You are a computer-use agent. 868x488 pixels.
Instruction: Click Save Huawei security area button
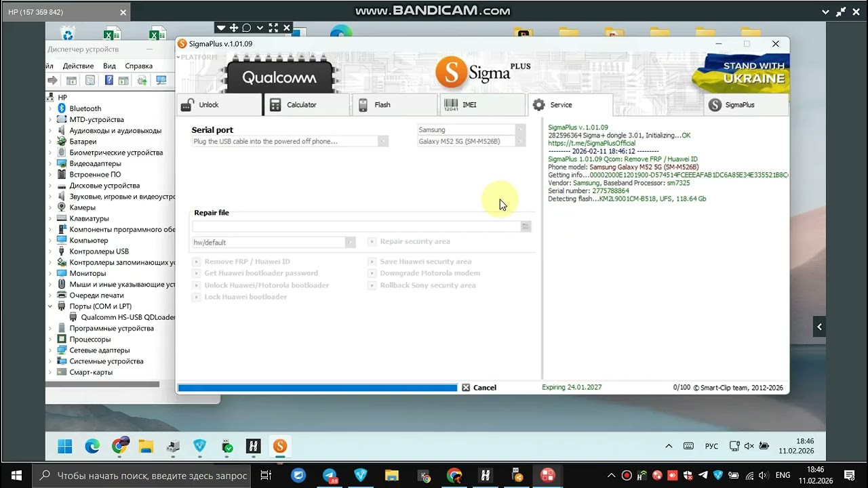click(420, 262)
